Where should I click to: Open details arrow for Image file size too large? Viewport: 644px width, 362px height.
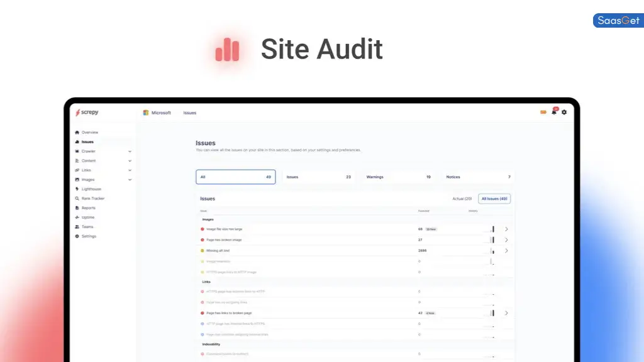tap(506, 229)
